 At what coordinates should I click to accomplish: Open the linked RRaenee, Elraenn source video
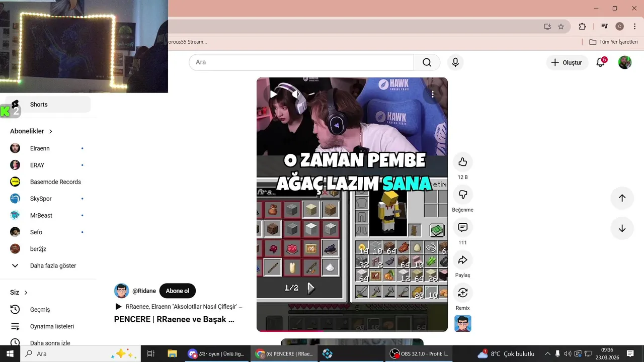179,306
